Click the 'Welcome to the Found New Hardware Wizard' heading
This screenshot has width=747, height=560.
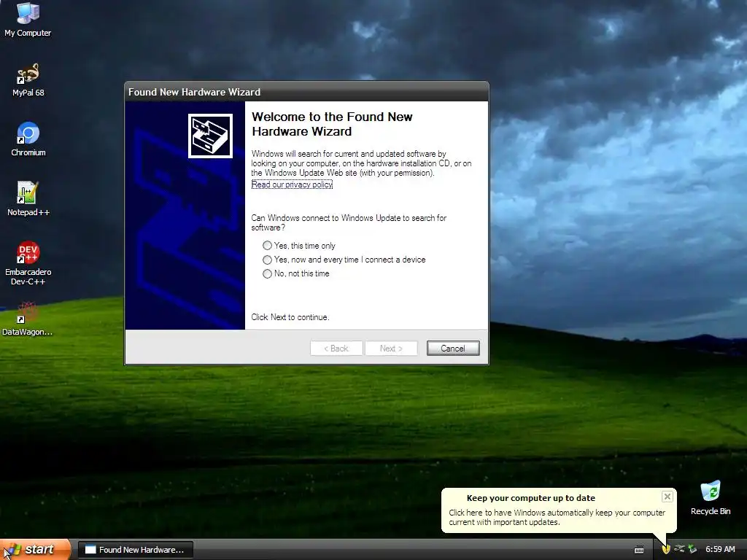(332, 124)
